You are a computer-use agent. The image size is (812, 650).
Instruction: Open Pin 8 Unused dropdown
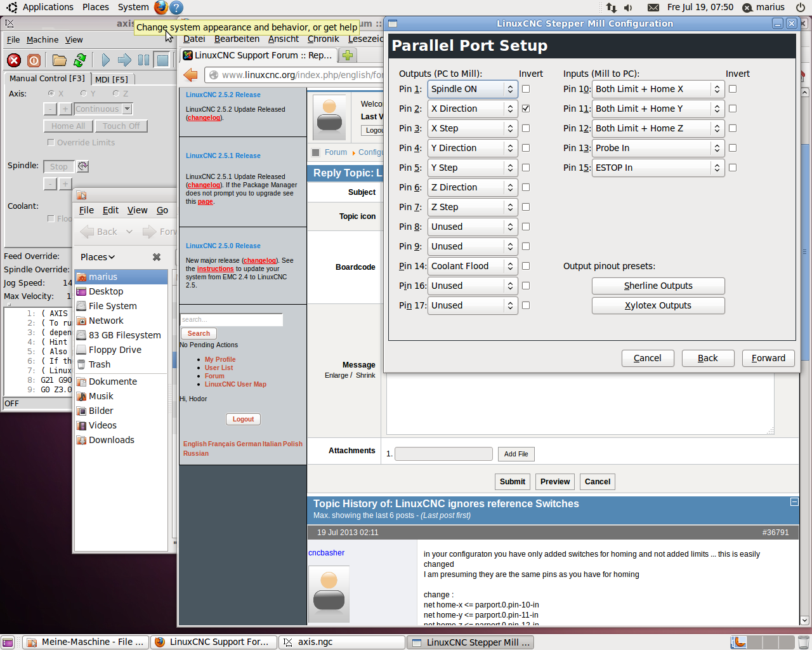pyautogui.click(x=473, y=227)
